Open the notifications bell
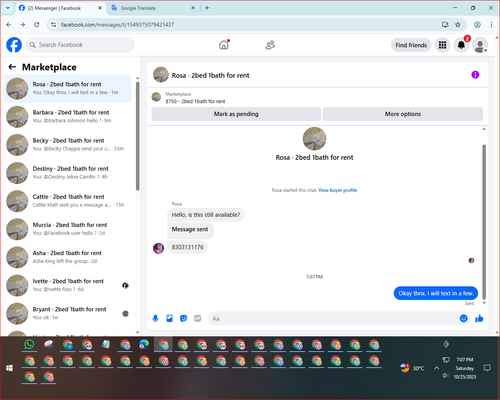 point(461,45)
